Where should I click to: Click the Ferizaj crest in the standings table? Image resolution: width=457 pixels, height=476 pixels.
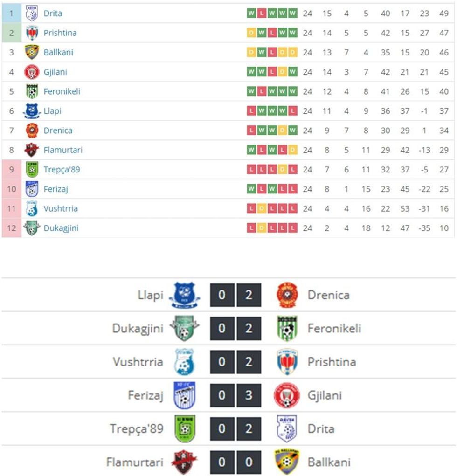(32, 189)
